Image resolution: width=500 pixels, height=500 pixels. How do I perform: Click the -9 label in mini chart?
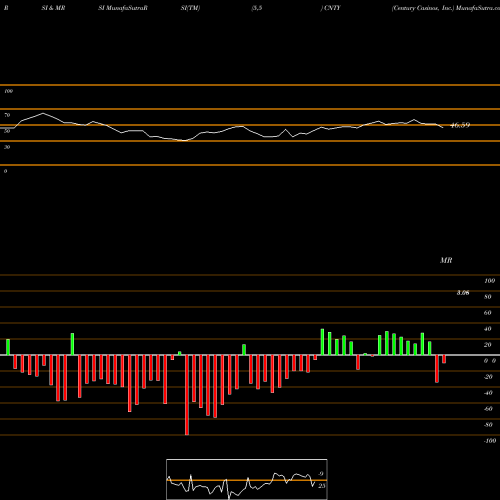[320, 474]
